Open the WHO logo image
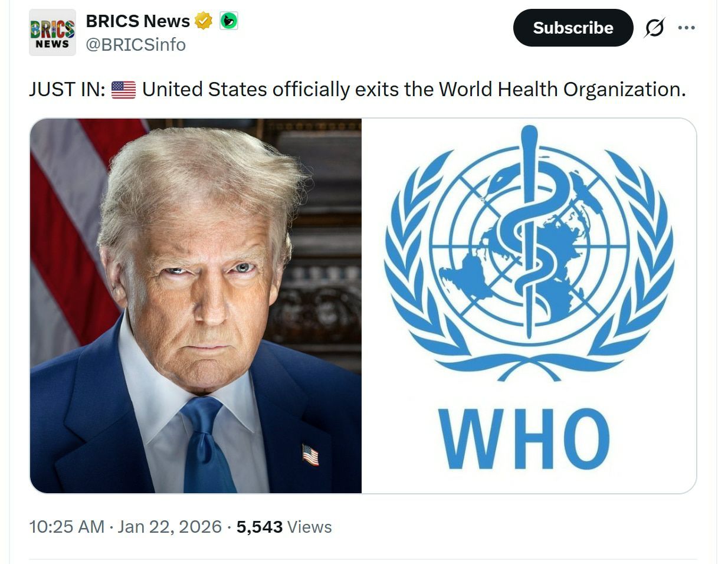Screen dimensions: 728x564 pyautogui.click(x=529, y=306)
